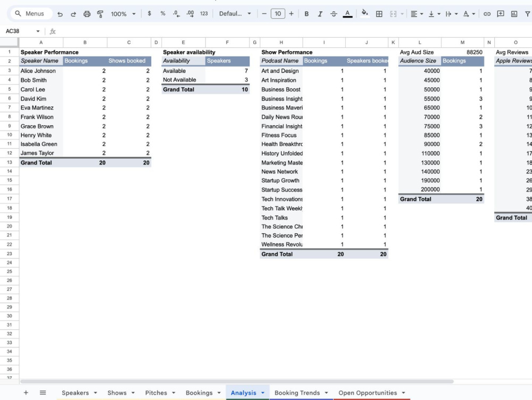This screenshot has width=532, height=400.
Task: Open the zoom 100% dropdown
Action: tap(123, 14)
